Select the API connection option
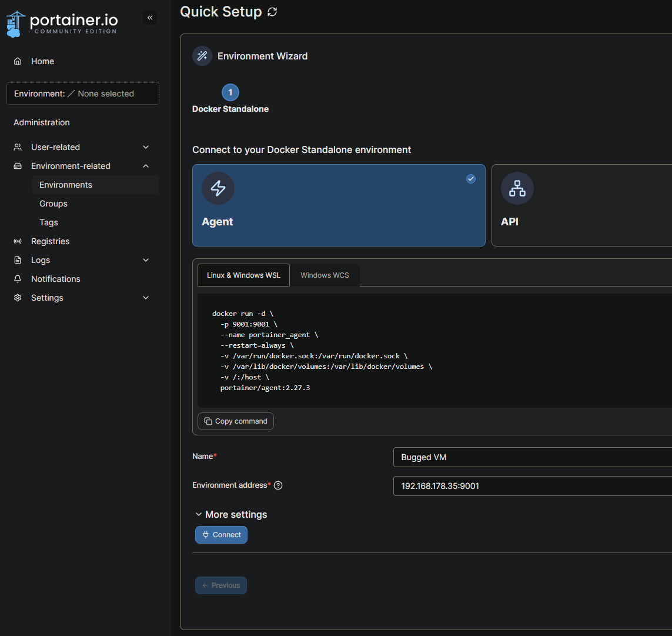 pyautogui.click(x=582, y=205)
